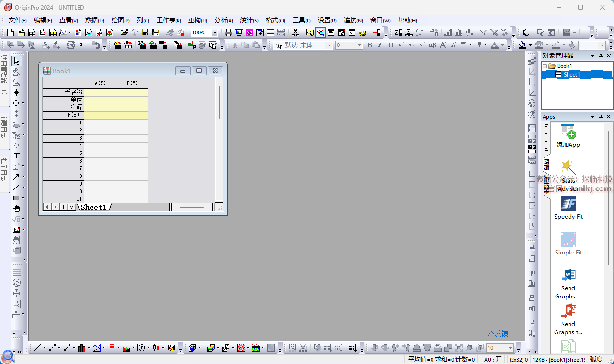Toggle italic text formatting
614x364 pixels.
pyautogui.click(x=380, y=45)
